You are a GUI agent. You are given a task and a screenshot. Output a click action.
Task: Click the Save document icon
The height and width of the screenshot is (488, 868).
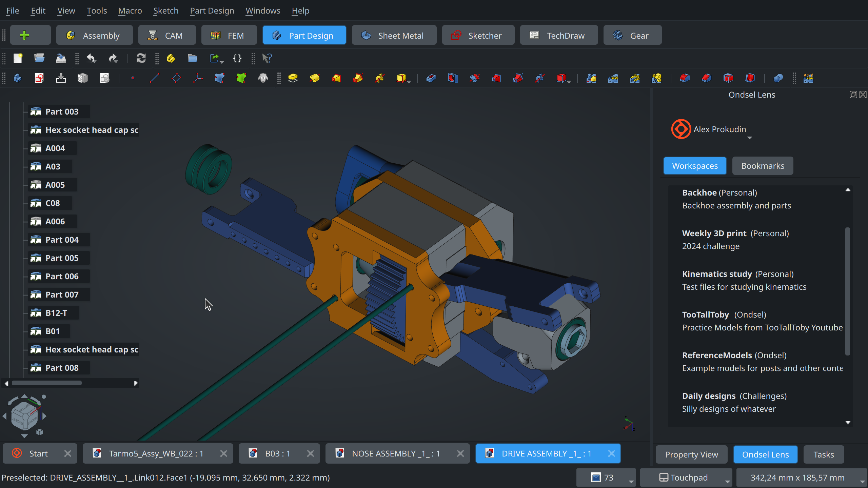tap(61, 58)
